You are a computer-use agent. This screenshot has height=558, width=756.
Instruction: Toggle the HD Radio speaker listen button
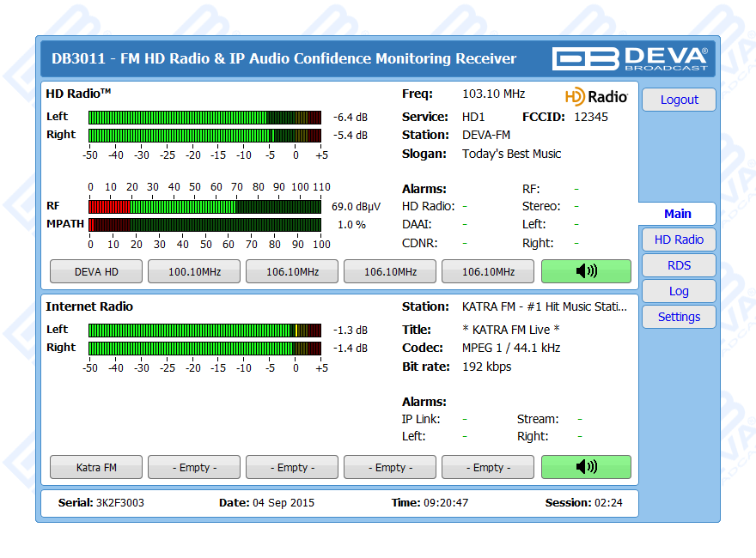585,271
